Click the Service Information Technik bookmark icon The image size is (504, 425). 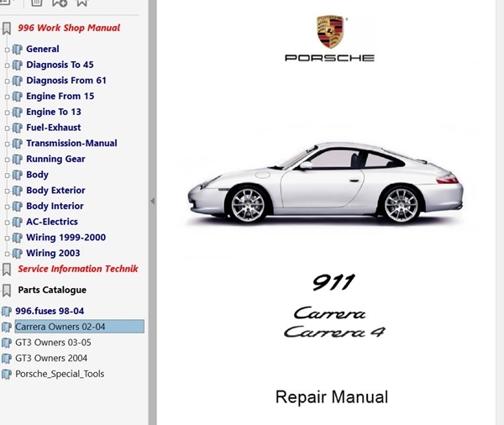(x=7, y=270)
